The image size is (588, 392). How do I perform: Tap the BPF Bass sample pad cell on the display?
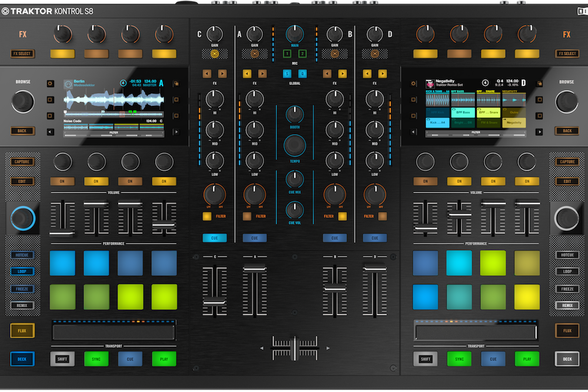(463, 112)
